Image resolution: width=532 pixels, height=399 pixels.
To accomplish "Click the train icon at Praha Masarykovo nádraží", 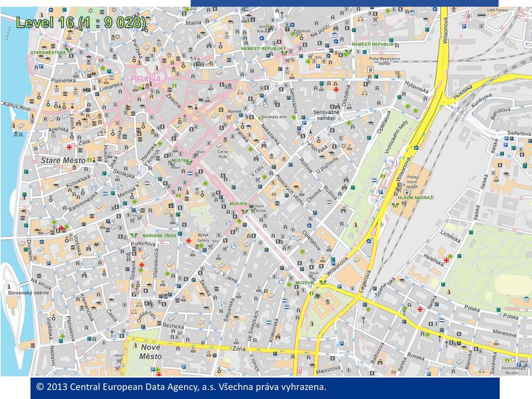I will pyautogui.click(x=371, y=70).
